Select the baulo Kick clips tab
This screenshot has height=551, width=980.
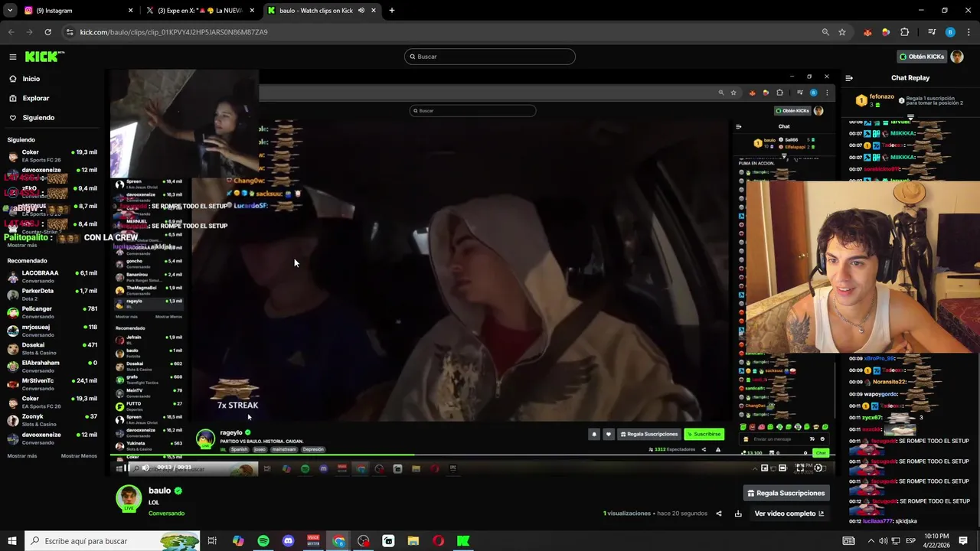322,11
